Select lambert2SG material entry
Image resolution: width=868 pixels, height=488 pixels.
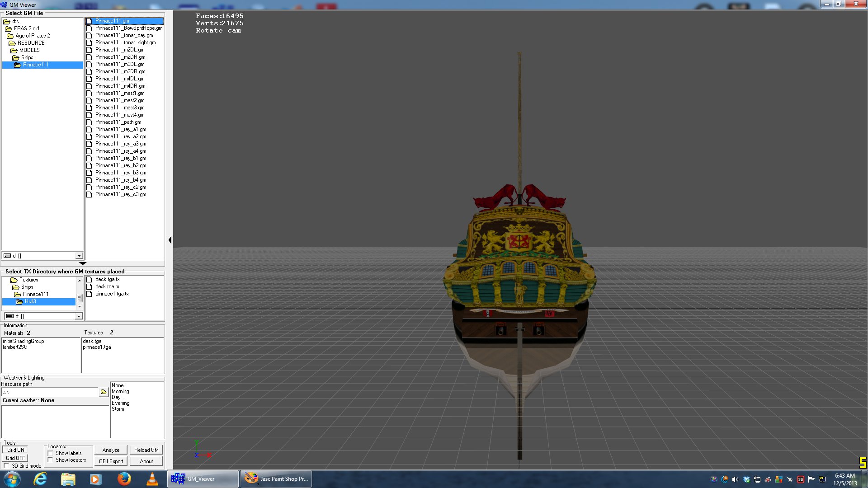[x=15, y=347]
